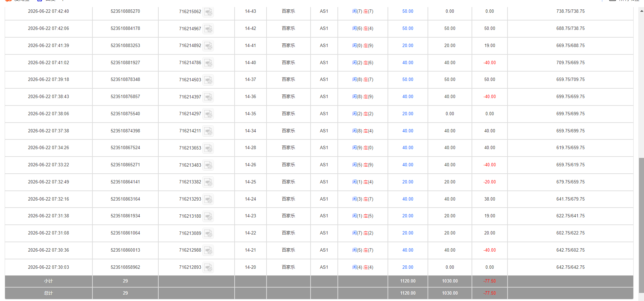Select timestamp 2026-06-22 07:30:03

tap(48, 267)
